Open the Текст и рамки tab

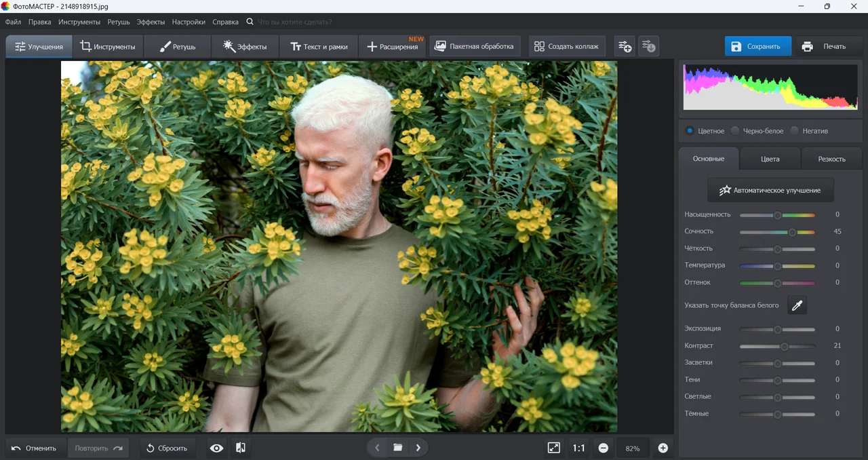[319, 46]
